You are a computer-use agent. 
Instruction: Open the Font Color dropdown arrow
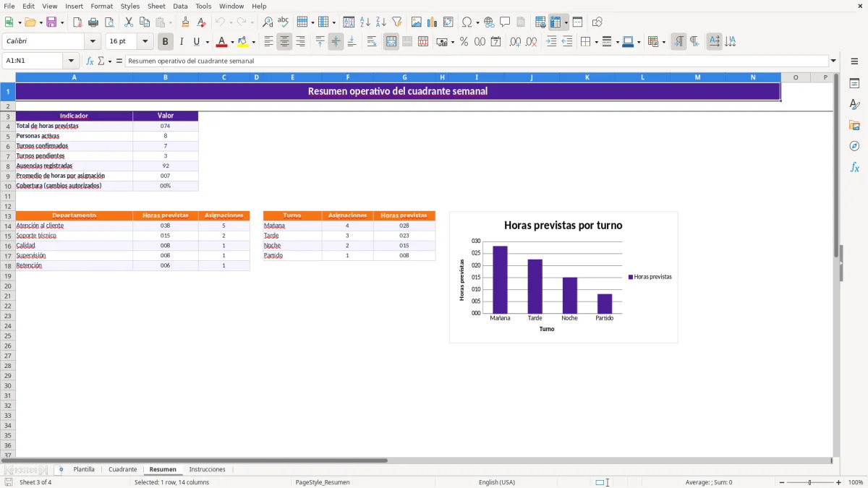232,42
